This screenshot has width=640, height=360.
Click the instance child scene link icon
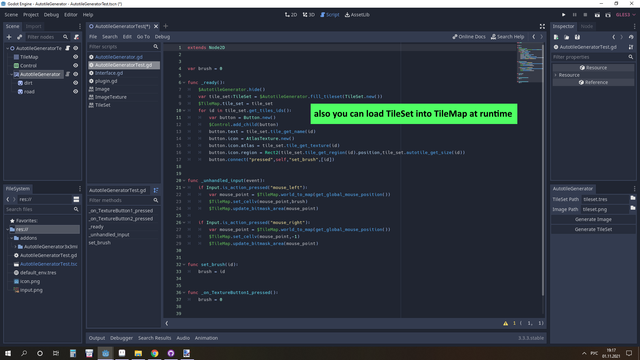tap(19, 37)
